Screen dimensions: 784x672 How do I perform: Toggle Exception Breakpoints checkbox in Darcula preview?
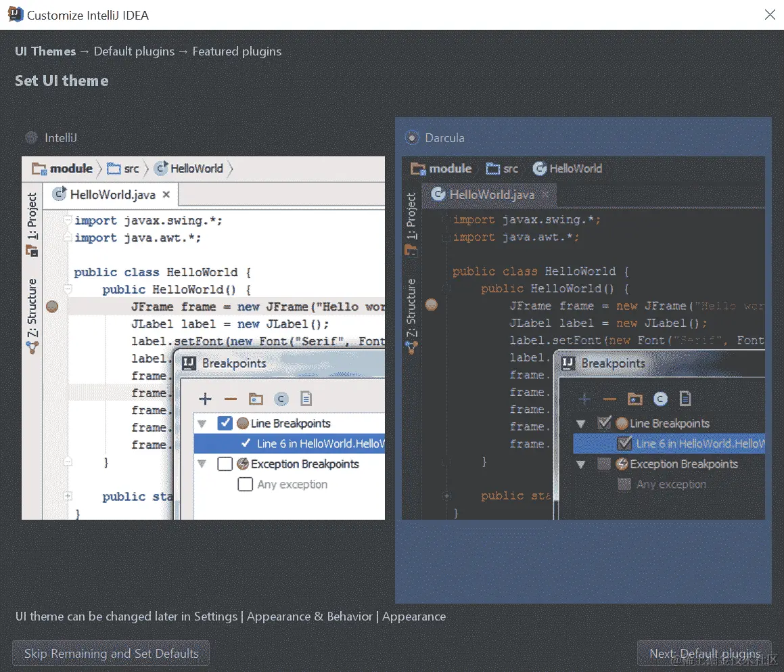[604, 464]
